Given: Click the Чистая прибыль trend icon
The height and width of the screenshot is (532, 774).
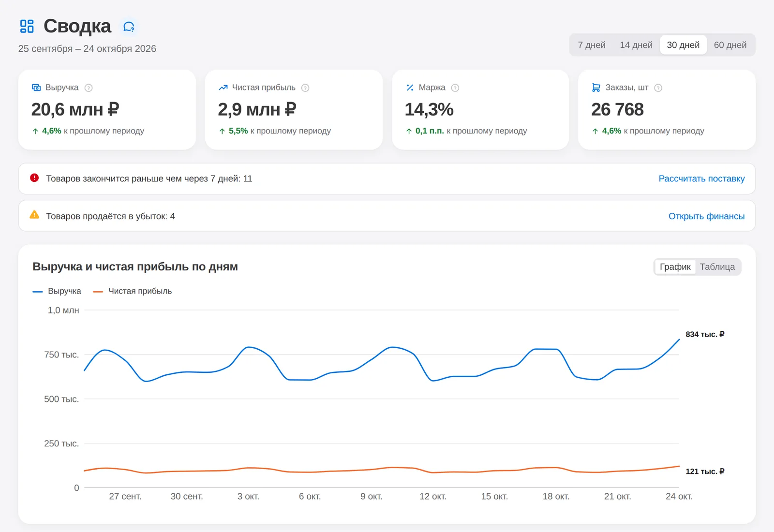Looking at the screenshot, I should tap(223, 88).
